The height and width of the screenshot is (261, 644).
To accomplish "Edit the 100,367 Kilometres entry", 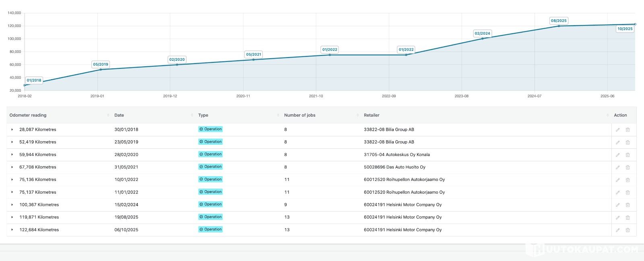I will (x=617, y=205).
